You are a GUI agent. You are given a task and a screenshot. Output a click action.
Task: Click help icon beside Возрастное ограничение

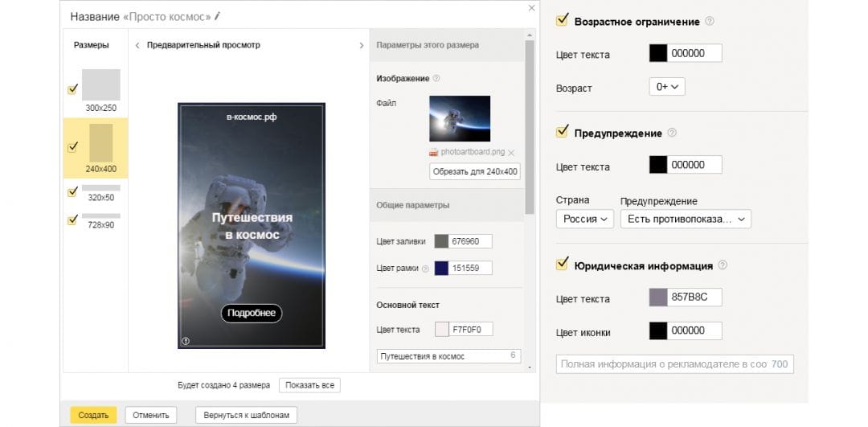point(710,22)
